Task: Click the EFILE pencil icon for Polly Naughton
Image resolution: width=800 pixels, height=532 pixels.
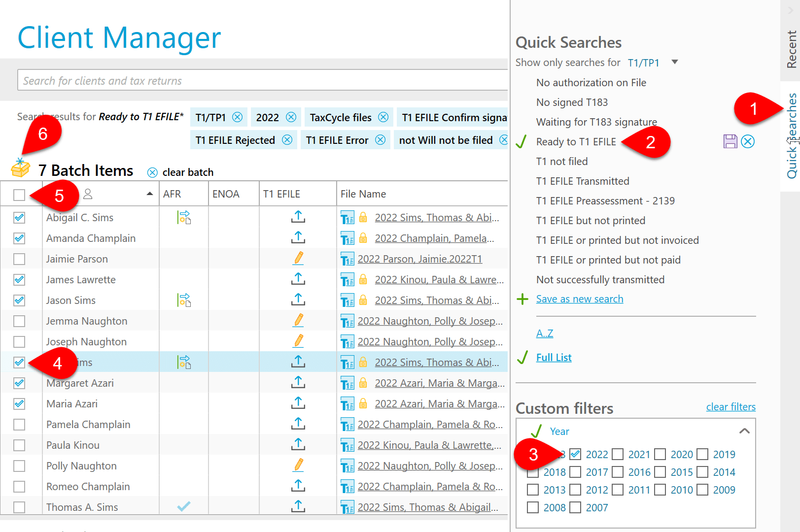Action: pyautogui.click(x=298, y=465)
